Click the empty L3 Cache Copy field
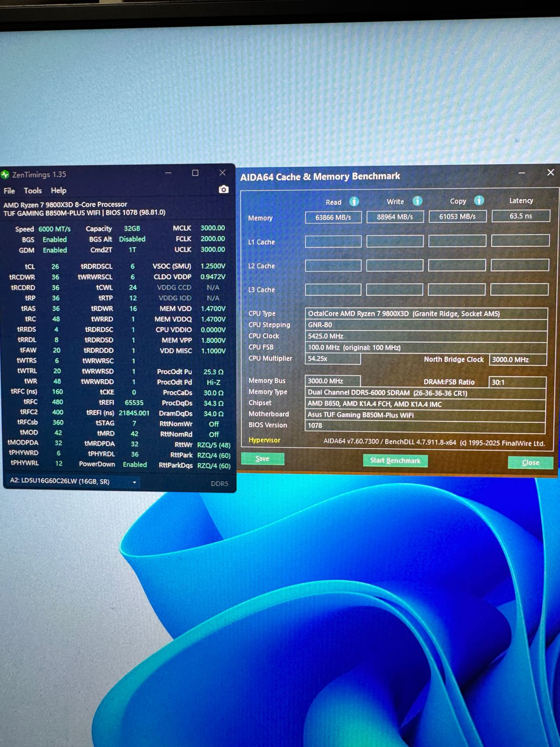This screenshot has height=747, width=560. (x=457, y=289)
